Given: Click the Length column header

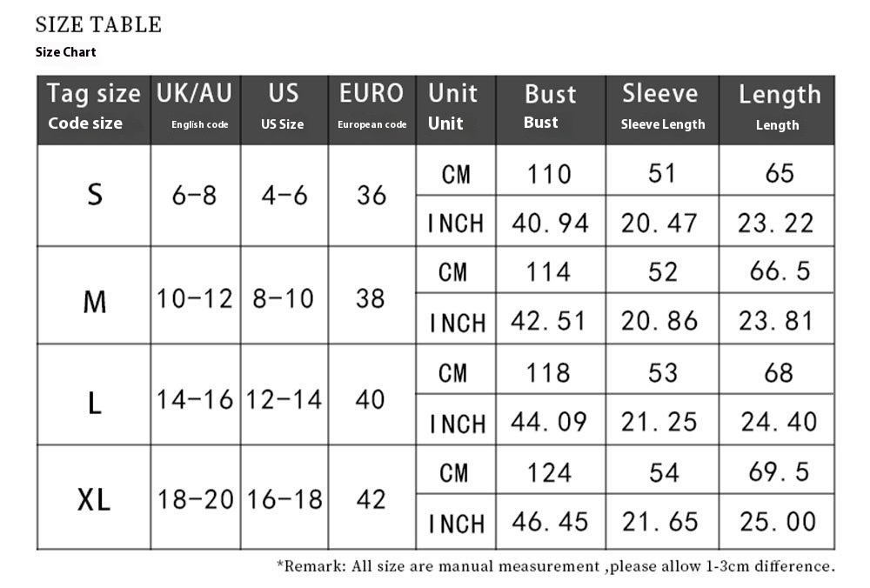Looking at the screenshot, I should pyautogui.click(x=777, y=110).
